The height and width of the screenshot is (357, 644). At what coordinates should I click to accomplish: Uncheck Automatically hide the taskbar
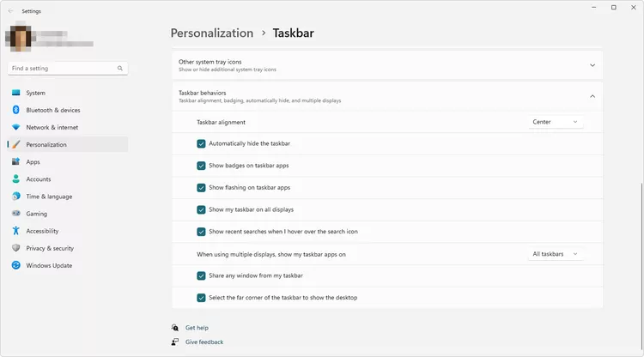coord(201,143)
